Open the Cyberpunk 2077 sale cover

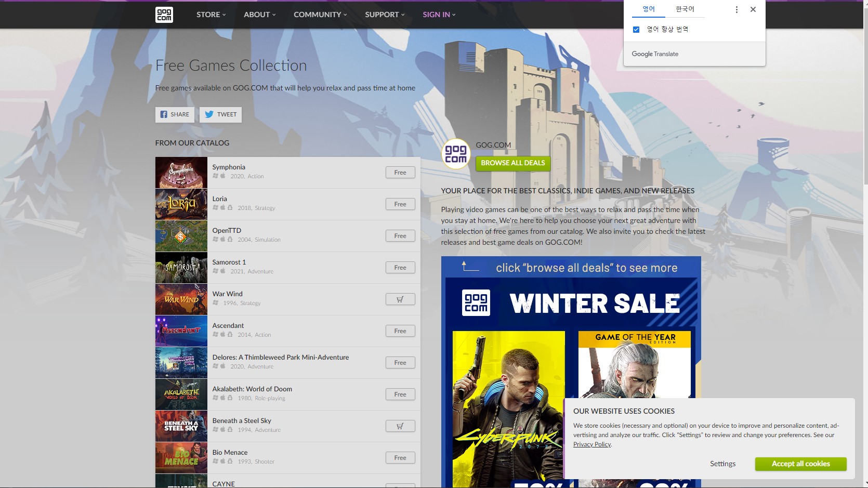509,409
